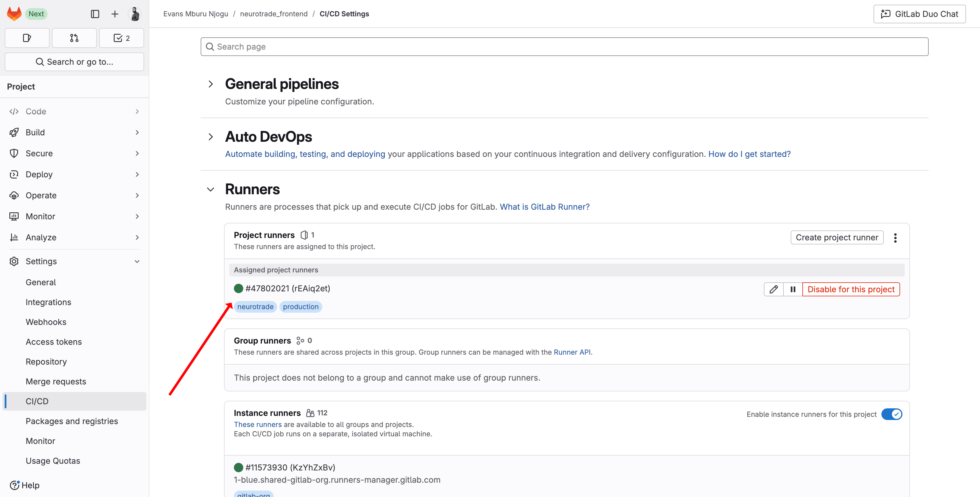The image size is (980, 497).
Task: Expand the General pipelines section
Action: [211, 84]
